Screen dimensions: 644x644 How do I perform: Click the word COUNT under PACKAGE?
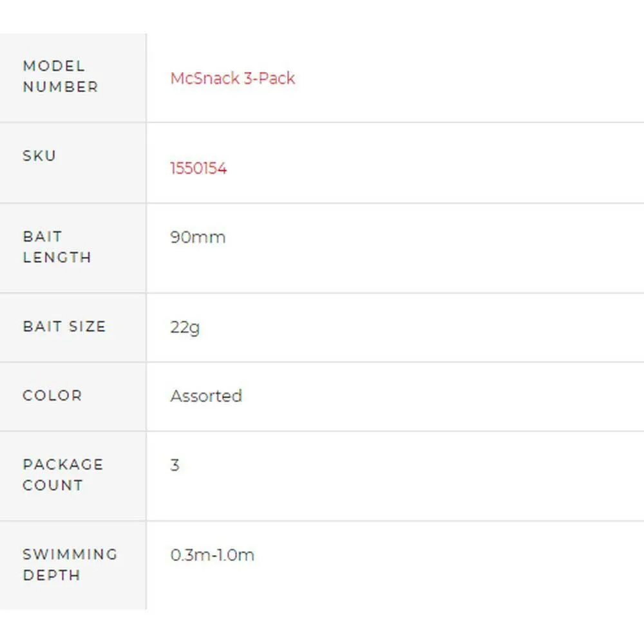(53, 486)
